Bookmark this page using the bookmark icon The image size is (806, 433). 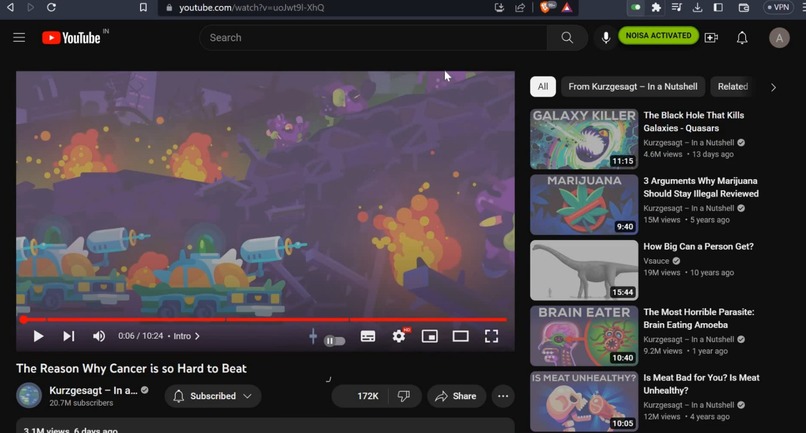pos(143,7)
